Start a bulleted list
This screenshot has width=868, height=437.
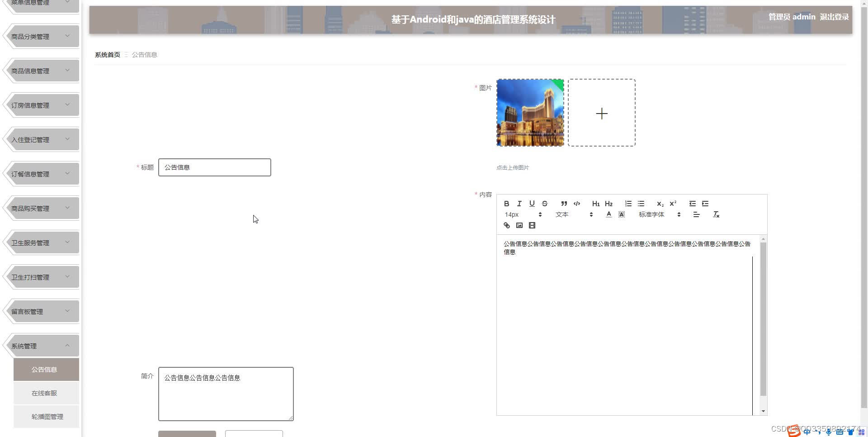(x=641, y=204)
